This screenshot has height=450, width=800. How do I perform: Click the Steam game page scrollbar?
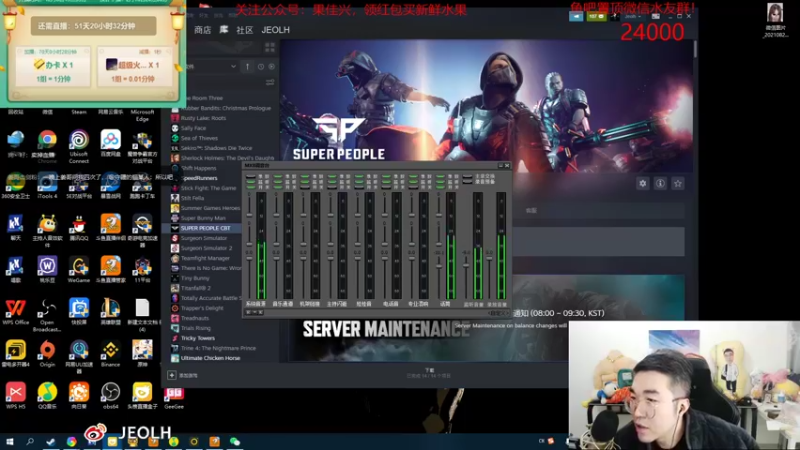coord(695,49)
